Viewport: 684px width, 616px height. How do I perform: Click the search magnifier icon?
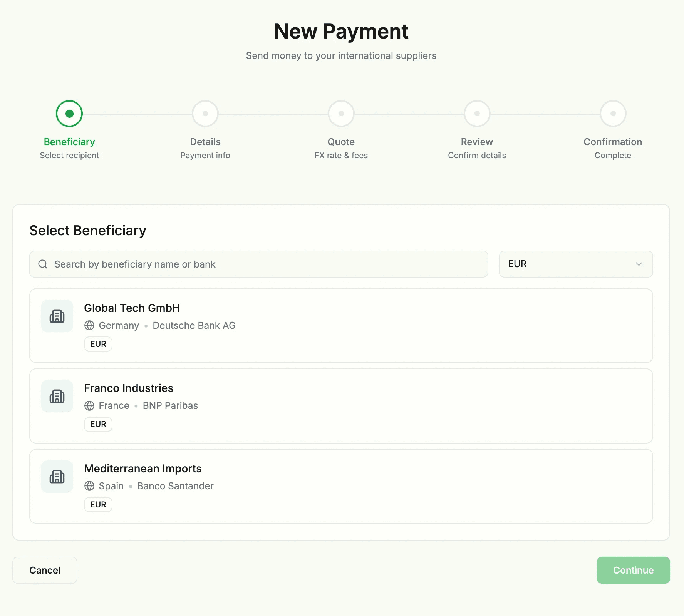pos(42,264)
